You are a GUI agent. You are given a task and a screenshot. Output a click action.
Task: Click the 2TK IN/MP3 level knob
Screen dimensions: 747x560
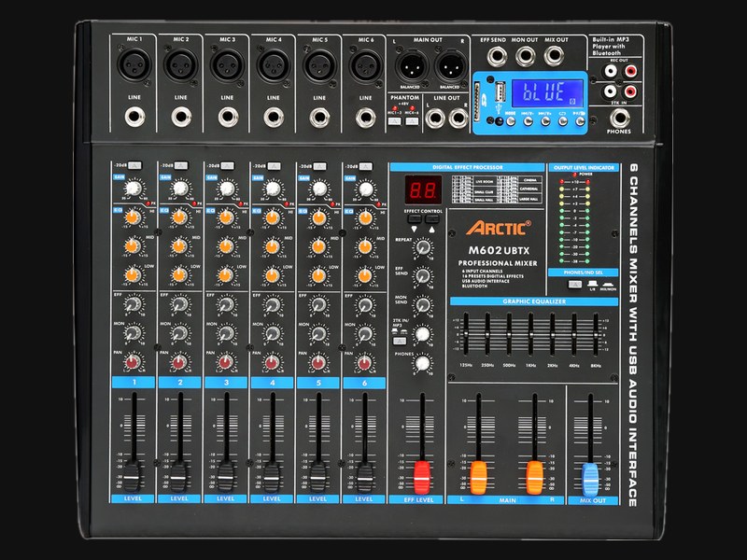coord(423,334)
